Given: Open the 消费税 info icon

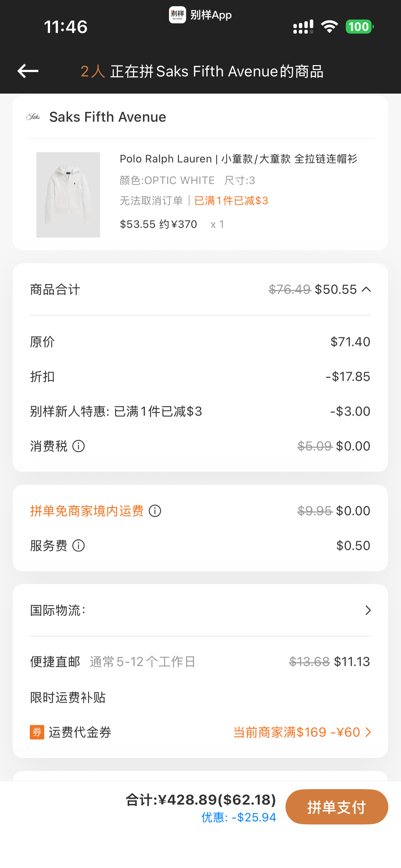Looking at the screenshot, I should coord(78,446).
